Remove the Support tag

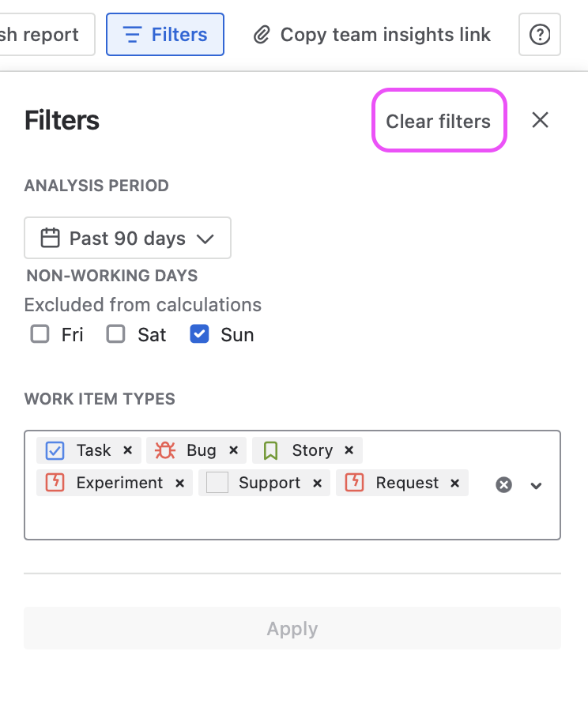(x=318, y=483)
